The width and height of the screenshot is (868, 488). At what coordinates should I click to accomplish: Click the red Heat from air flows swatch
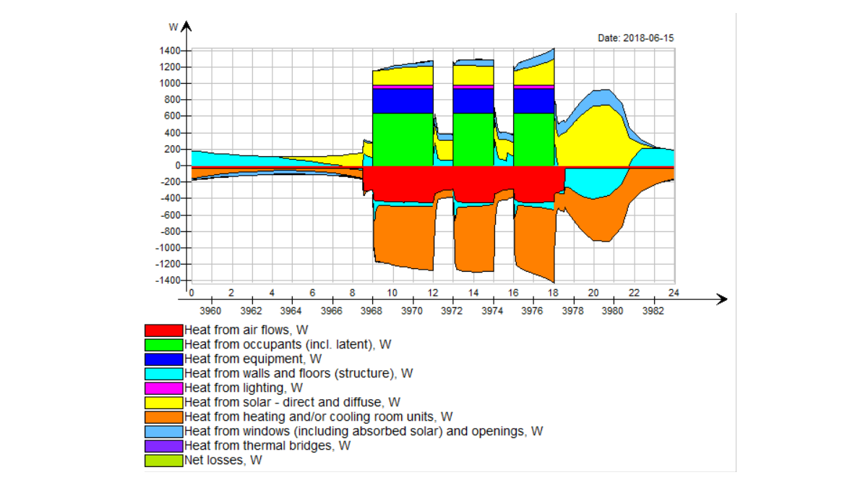tap(164, 330)
